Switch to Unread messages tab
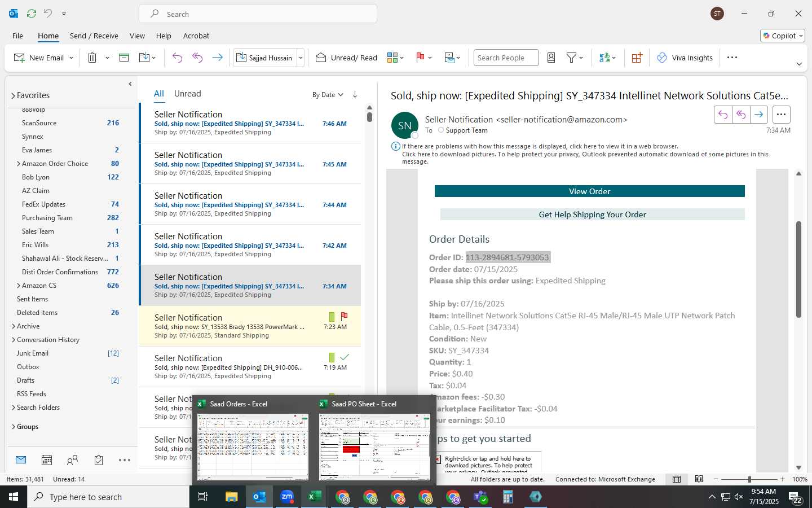The width and height of the screenshot is (812, 508). 187,94
